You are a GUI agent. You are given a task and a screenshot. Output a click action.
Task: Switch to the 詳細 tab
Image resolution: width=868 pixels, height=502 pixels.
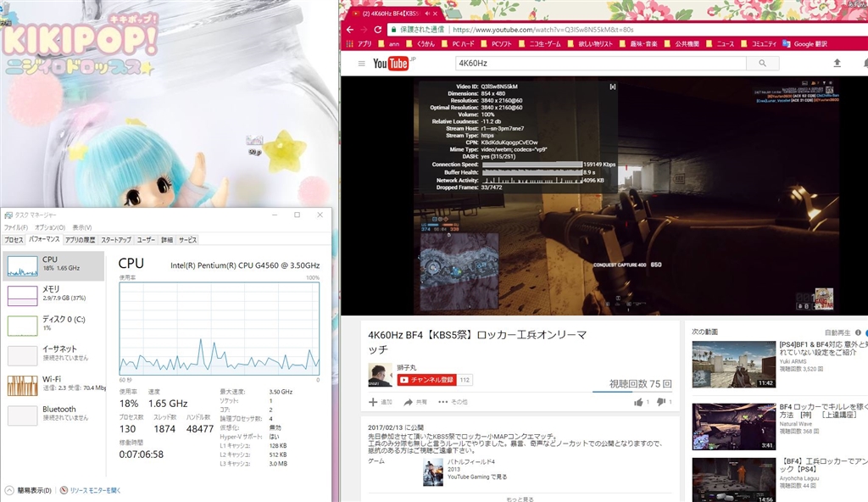point(167,240)
